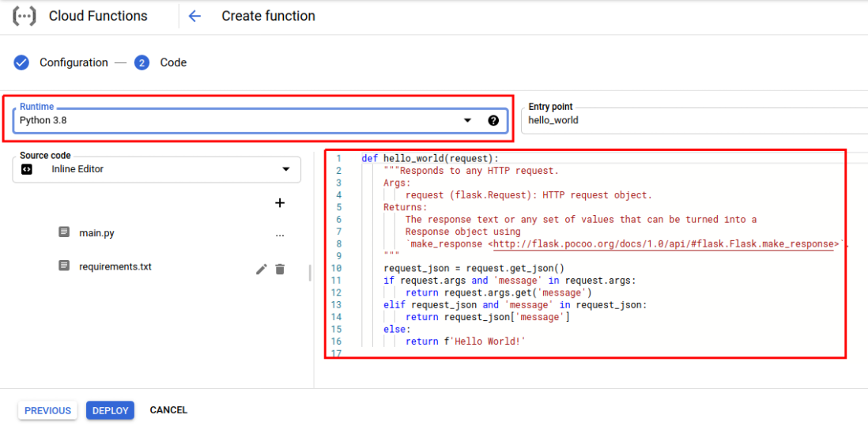Open the flask.pocoo.org documentation link in code

666,244
